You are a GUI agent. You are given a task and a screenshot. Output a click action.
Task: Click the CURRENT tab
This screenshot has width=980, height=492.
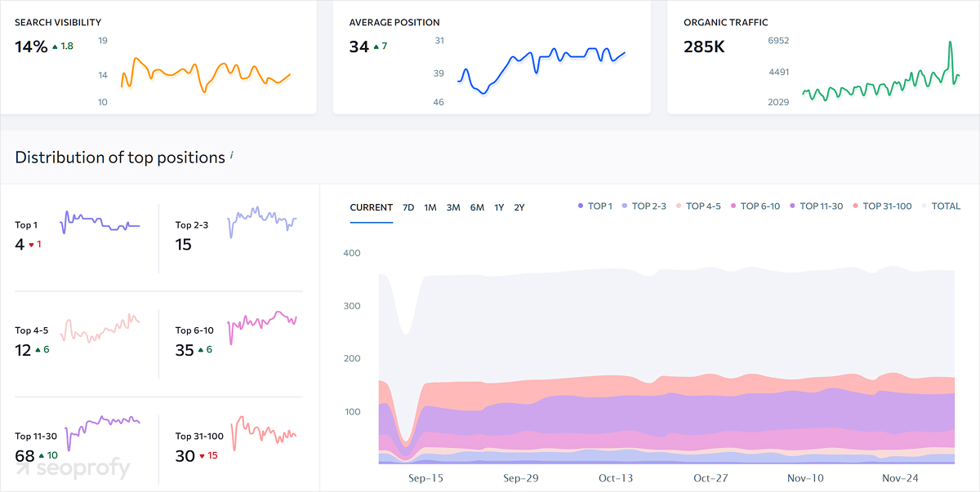(x=371, y=207)
